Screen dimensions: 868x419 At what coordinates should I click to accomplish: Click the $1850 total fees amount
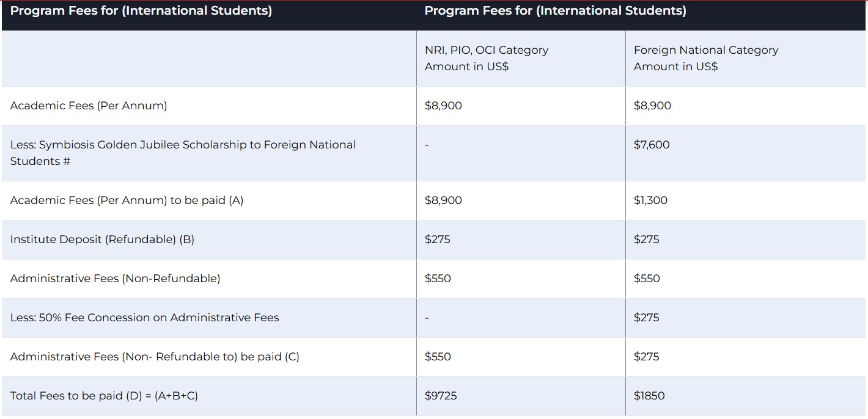click(649, 396)
